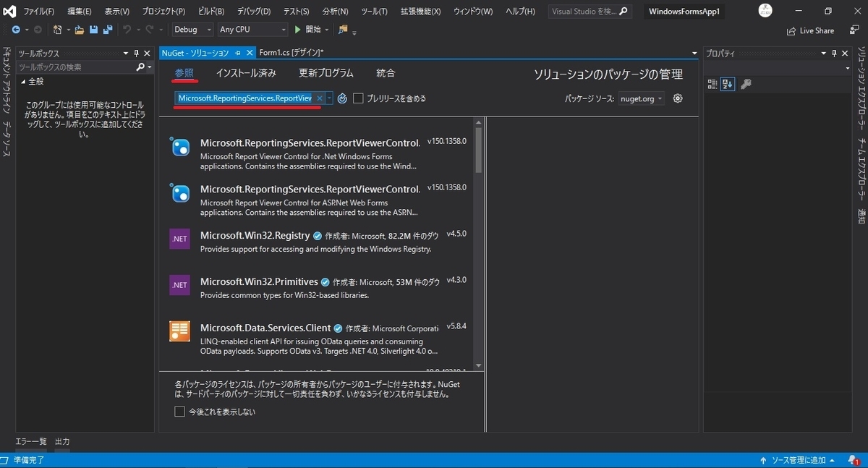The width and height of the screenshot is (868, 468).
Task: Select the インストール済み NuGet tab
Action: (246, 73)
